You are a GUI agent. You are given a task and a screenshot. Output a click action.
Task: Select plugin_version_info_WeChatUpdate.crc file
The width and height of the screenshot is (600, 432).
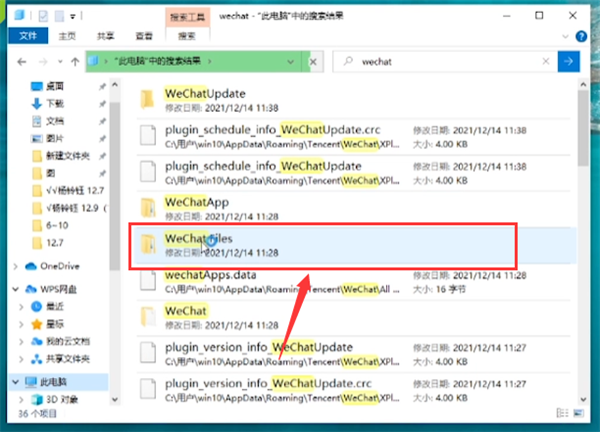[354, 390]
